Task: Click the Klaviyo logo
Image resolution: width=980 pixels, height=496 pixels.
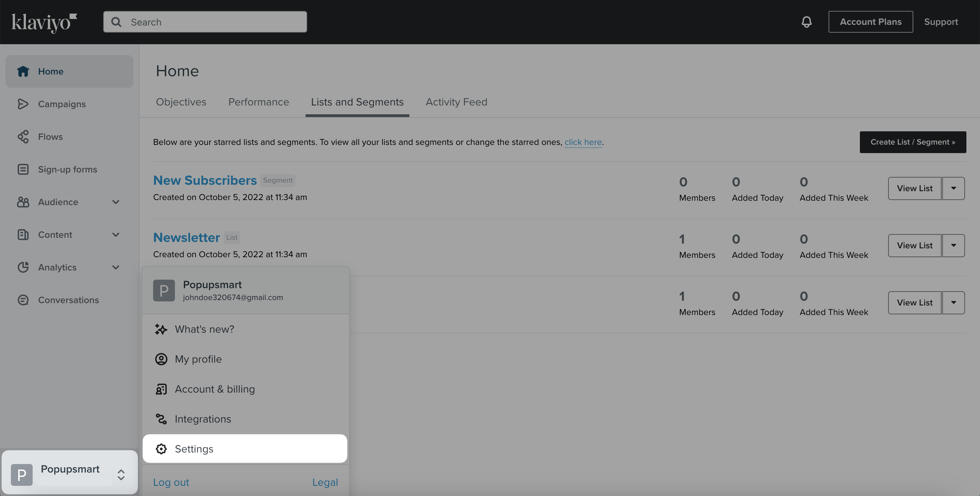Action: click(44, 22)
